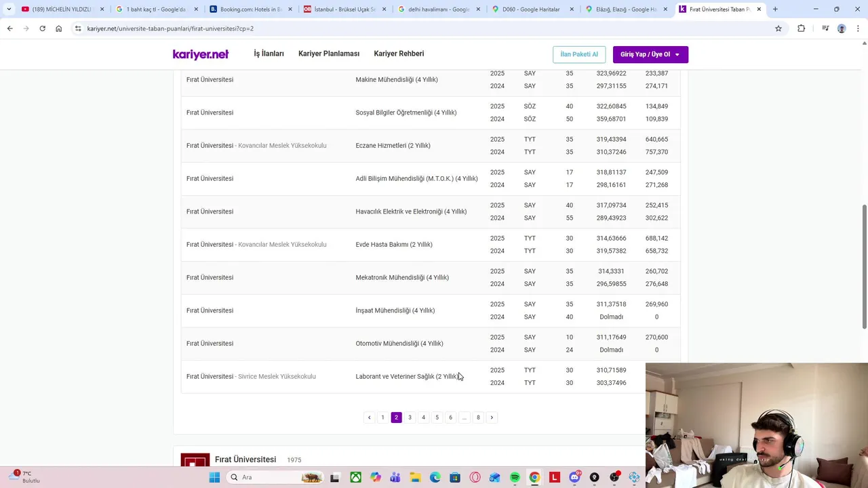Open the İş İlanları menu
The width and height of the screenshot is (868, 488).
(269, 54)
